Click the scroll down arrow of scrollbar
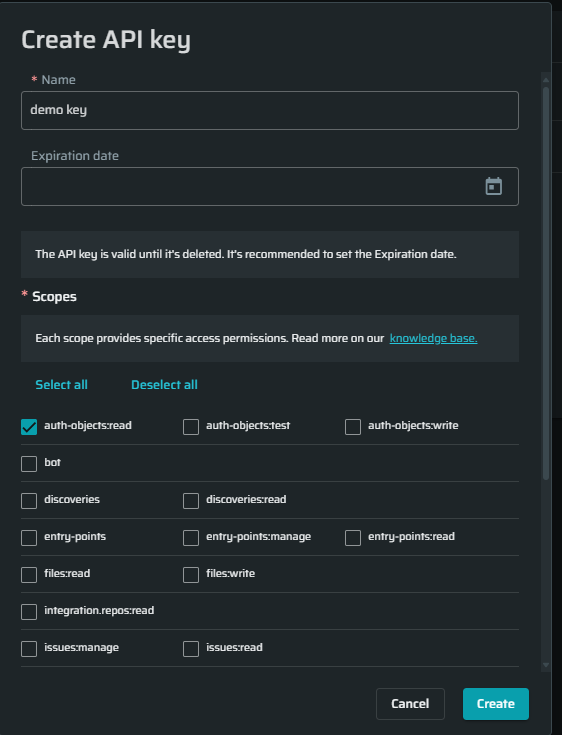562x735 pixels. 546,665
